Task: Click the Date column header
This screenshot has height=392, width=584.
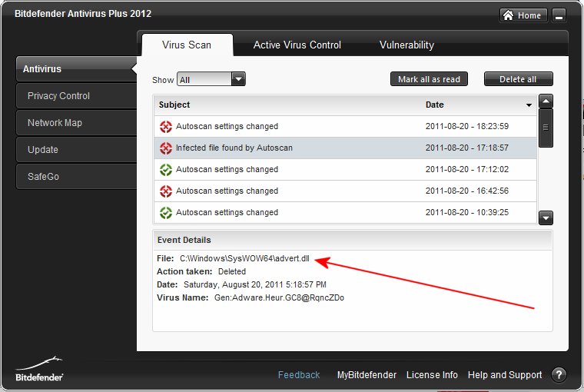Action: tap(435, 105)
